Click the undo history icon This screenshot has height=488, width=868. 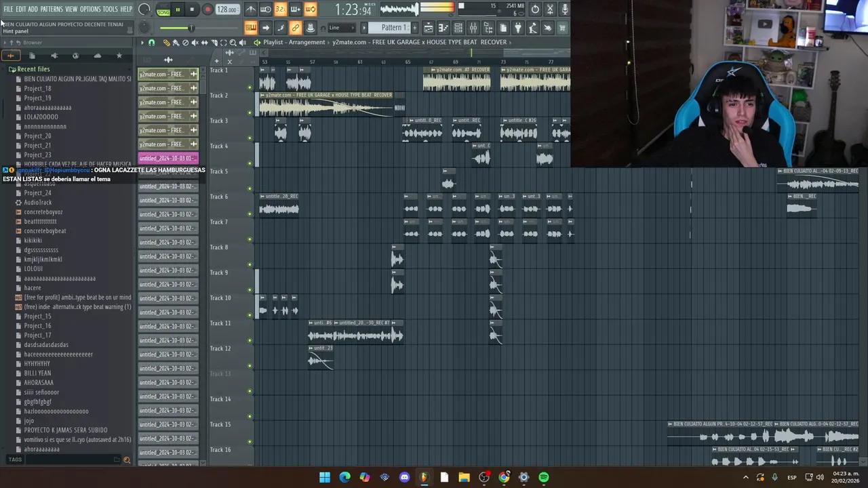click(x=535, y=9)
